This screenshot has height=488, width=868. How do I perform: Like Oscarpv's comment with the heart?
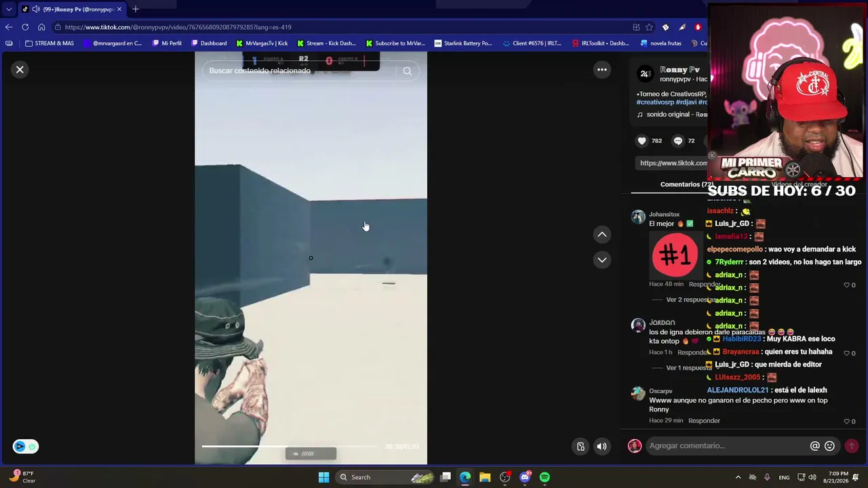(x=846, y=422)
